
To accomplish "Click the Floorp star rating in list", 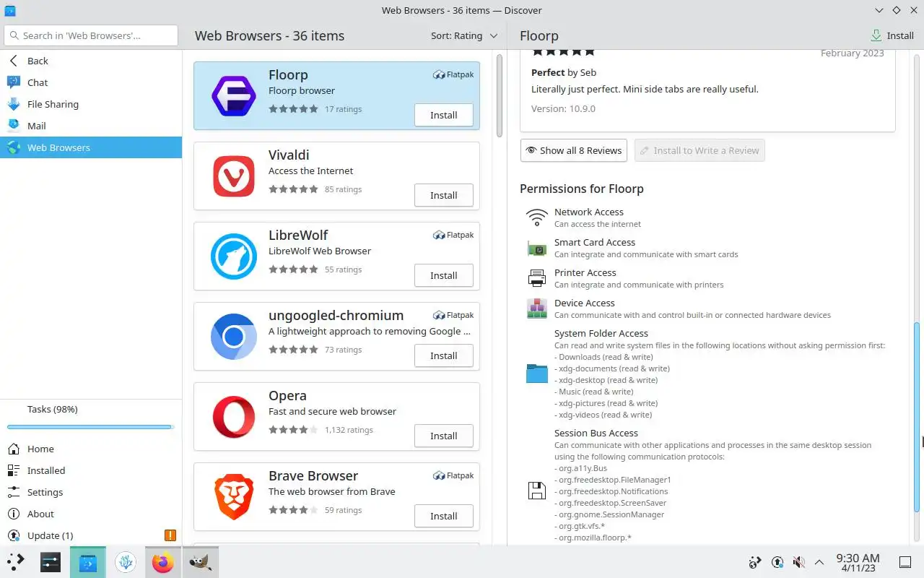I will pos(293,109).
